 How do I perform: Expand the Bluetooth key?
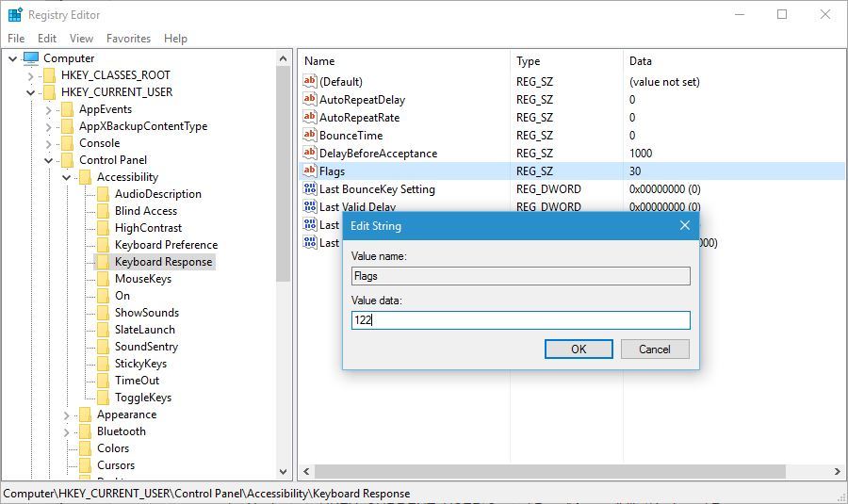(67, 432)
